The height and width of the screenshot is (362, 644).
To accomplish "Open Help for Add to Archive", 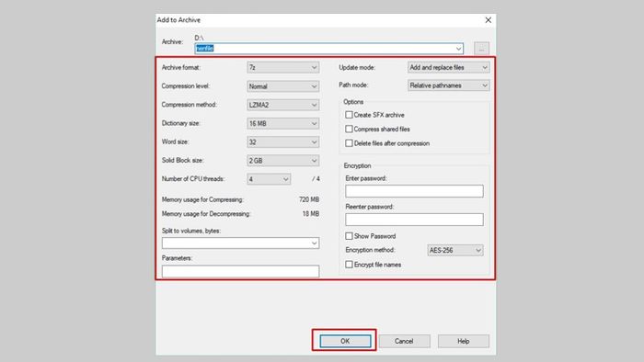I will tap(464, 341).
